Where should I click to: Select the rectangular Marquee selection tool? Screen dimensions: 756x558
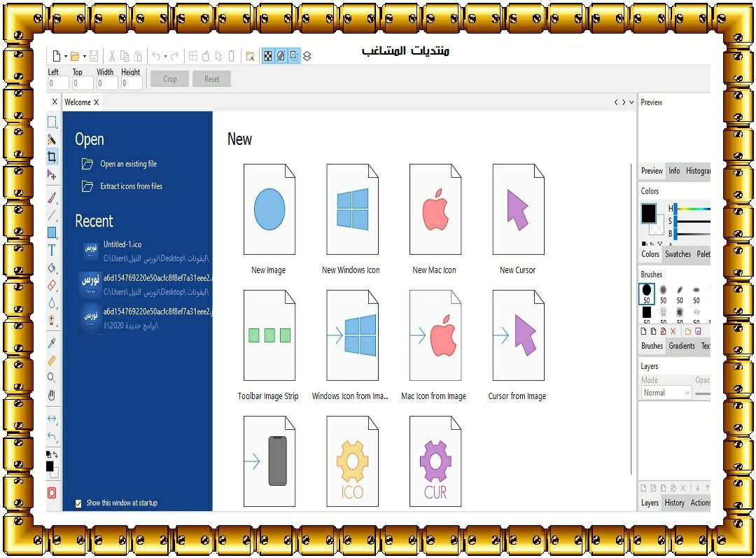[52, 122]
